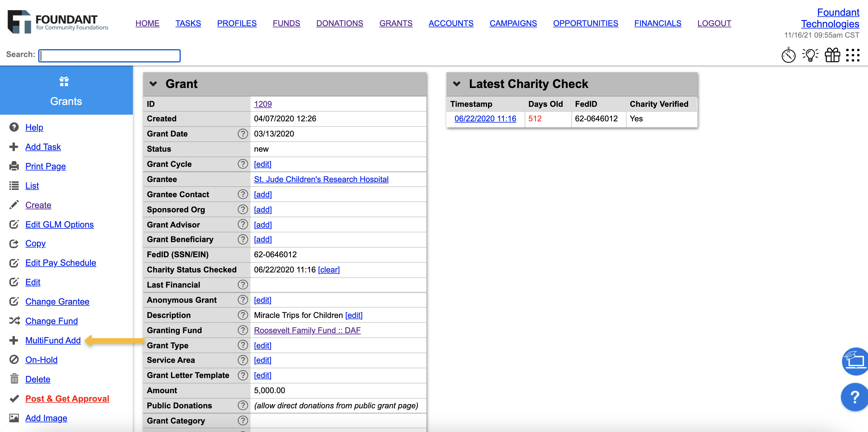Click the Change Grantee link

tap(57, 302)
